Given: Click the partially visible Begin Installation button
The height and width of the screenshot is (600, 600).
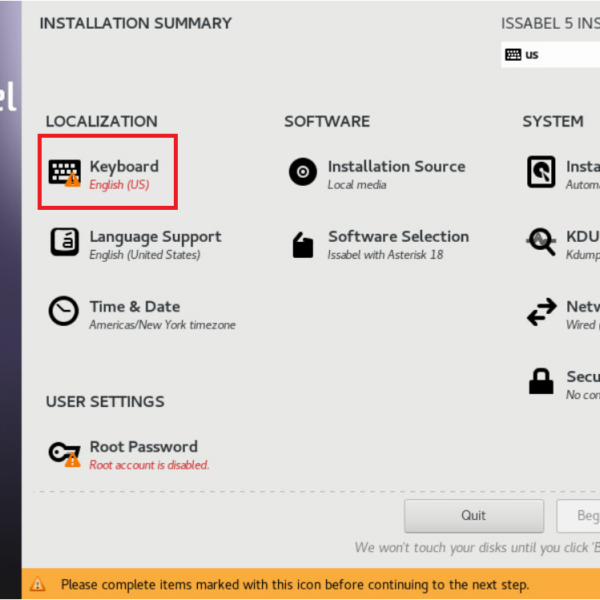Looking at the screenshot, I should point(578,516).
